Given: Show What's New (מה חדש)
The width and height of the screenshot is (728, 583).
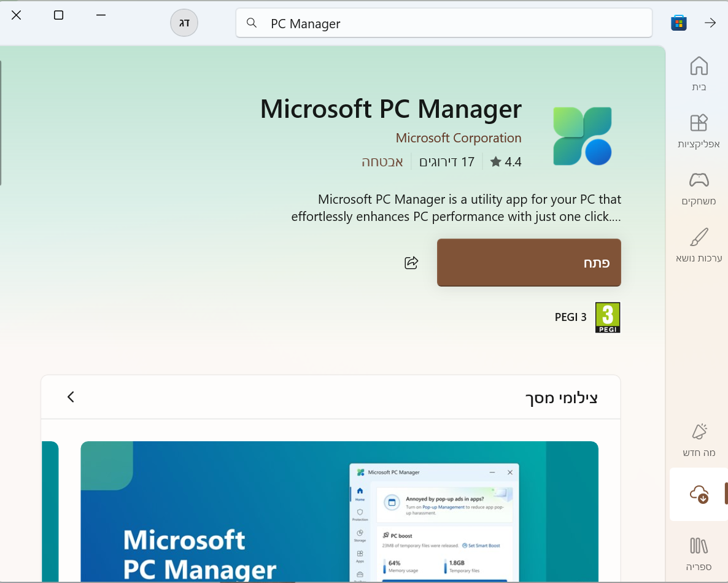Looking at the screenshot, I should coord(699,440).
